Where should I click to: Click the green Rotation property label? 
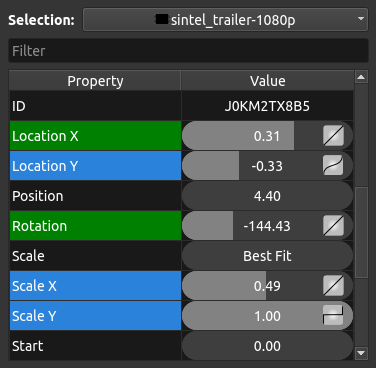95,226
